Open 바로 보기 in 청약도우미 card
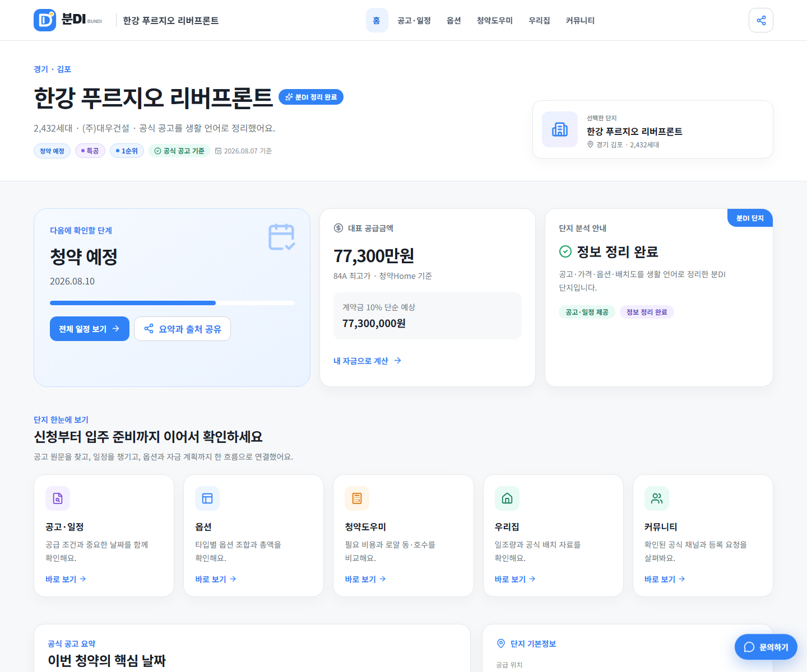 pos(365,579)
